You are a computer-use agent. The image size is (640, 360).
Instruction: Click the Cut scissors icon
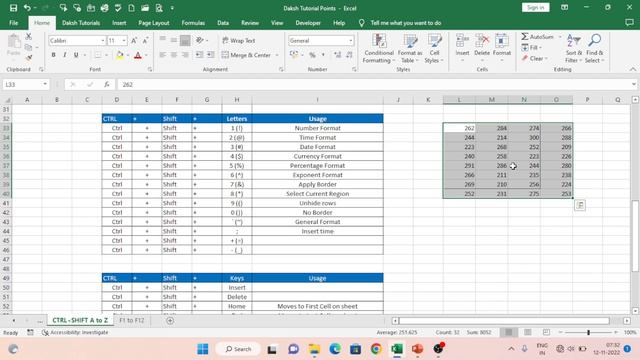(29, 37)
